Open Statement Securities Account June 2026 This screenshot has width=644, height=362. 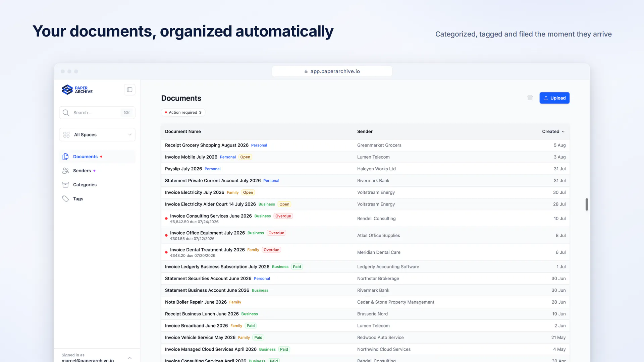[x=208, y=279]
